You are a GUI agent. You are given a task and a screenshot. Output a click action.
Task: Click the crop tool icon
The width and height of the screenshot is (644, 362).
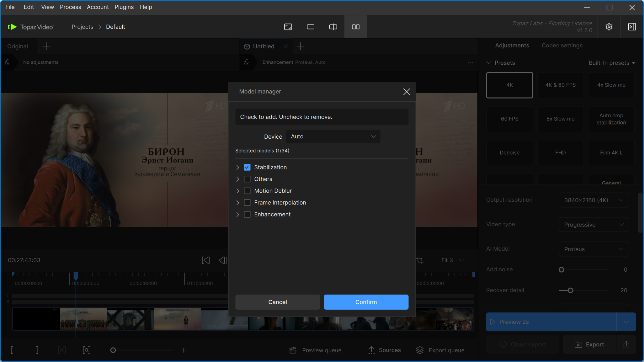pos(420,260)
